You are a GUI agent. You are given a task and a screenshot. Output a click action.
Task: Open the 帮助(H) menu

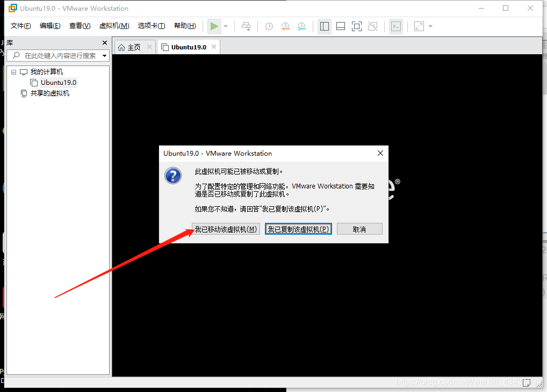pyautogui.click(x=185, y=26)
